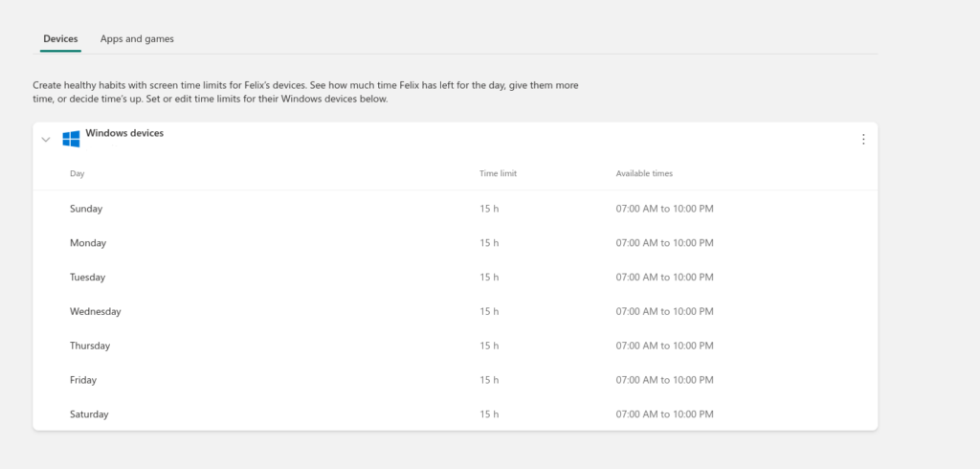Click Saturday's 15 h time limit
The width and height of the screenshot is (980, 469).
(x=489, y=414)
